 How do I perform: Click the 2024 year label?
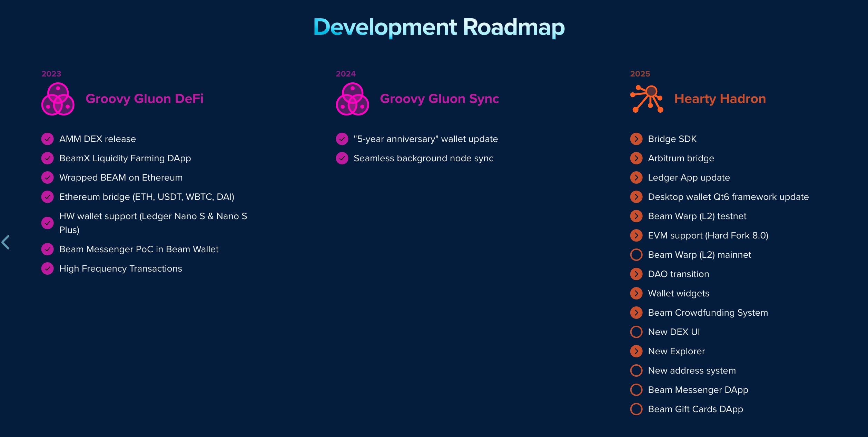click(346, 74)
